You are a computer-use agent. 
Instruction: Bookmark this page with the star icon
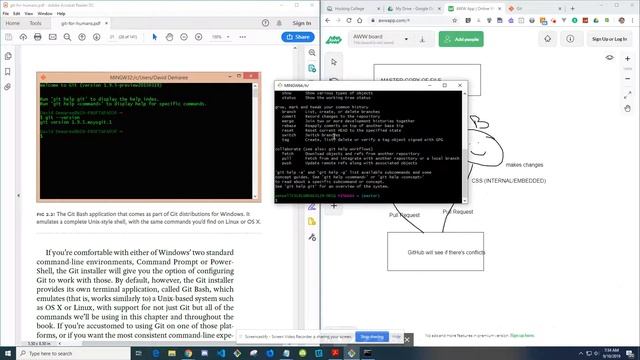click(454, 20)
